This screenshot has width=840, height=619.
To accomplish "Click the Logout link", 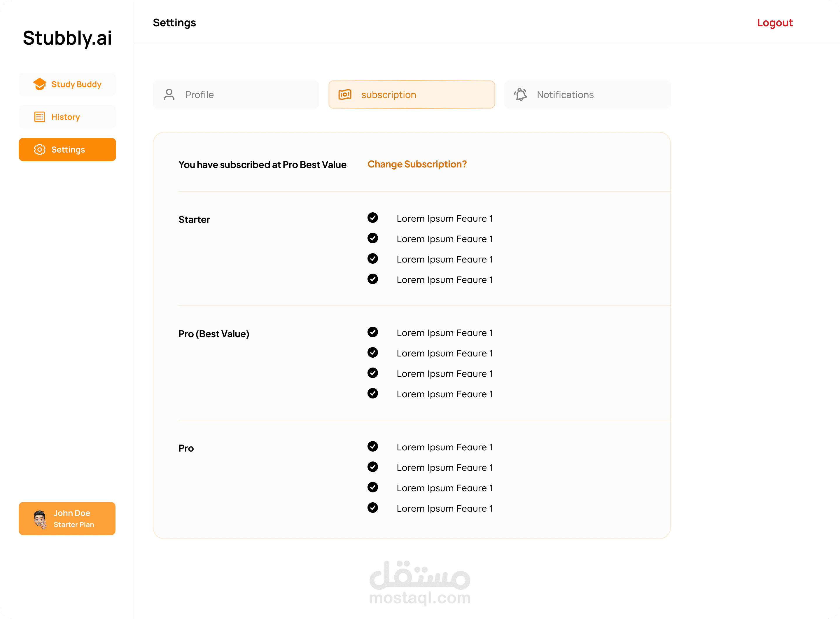I will click(775, 23).
